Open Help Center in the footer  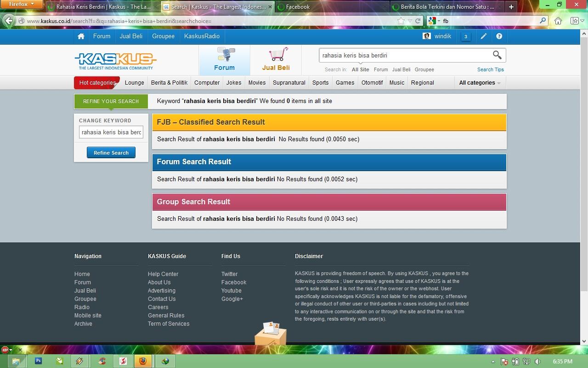[x=163, y=274]
